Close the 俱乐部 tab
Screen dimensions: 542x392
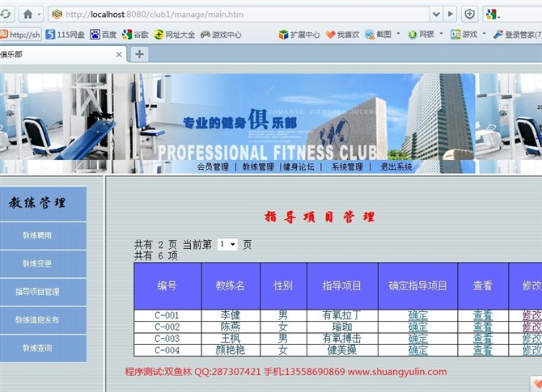click(x=119, y=55)
